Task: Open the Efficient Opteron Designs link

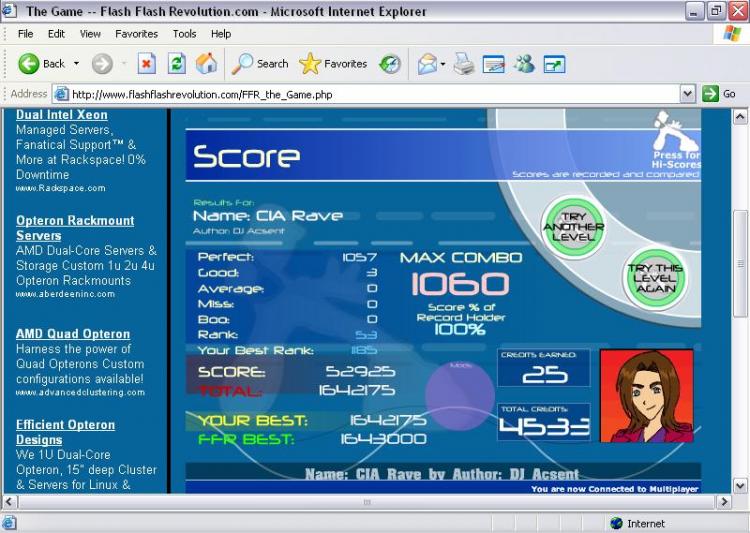Action: coord(65,432)
